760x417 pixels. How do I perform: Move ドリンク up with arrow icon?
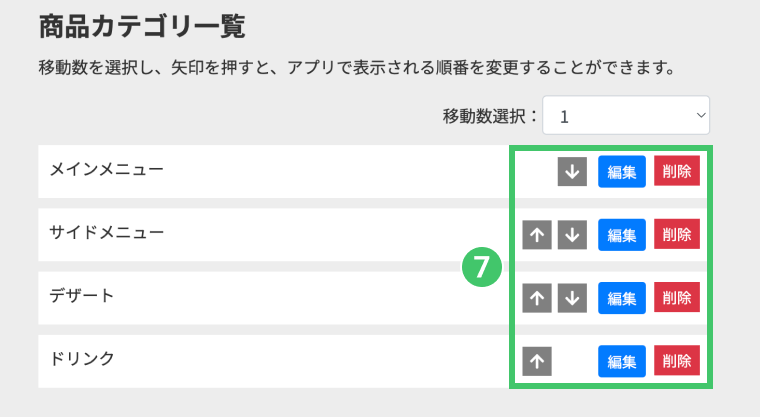pos(537,361)
